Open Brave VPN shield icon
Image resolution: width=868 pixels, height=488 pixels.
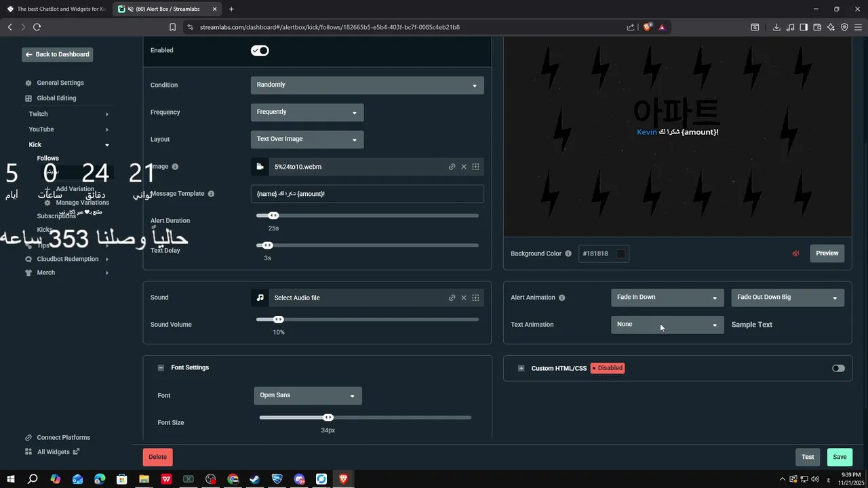(844, 27)
